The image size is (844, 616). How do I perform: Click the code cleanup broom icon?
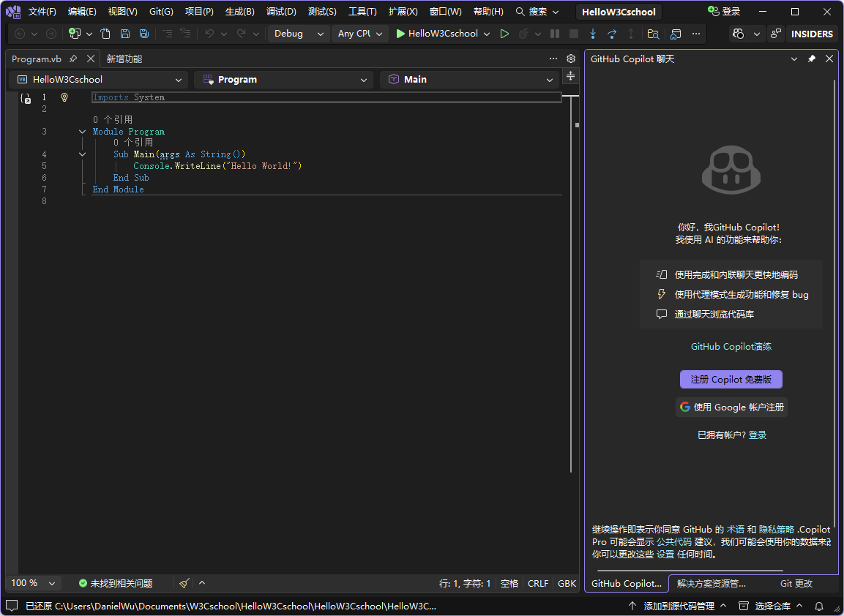pyautogui.click(x=184, y=583)
